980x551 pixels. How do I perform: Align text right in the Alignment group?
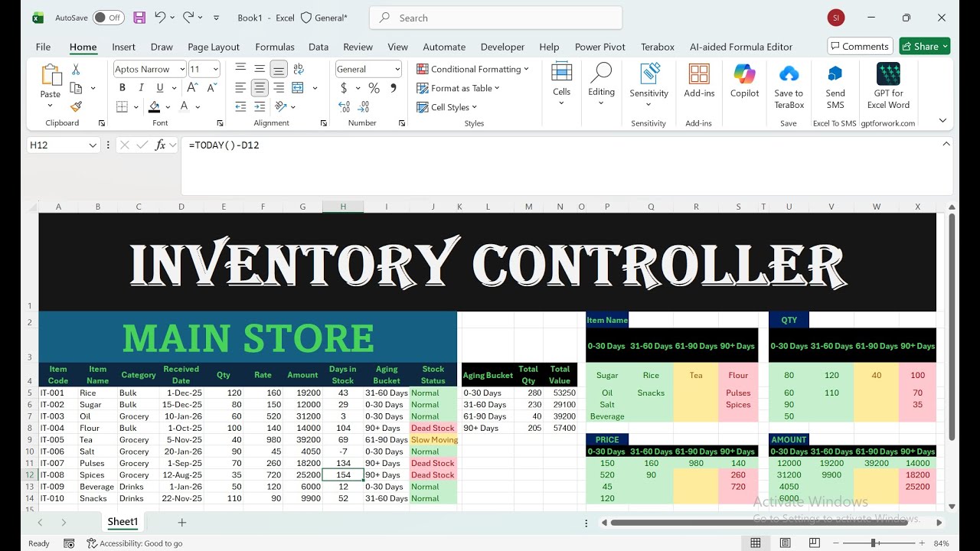279,88
